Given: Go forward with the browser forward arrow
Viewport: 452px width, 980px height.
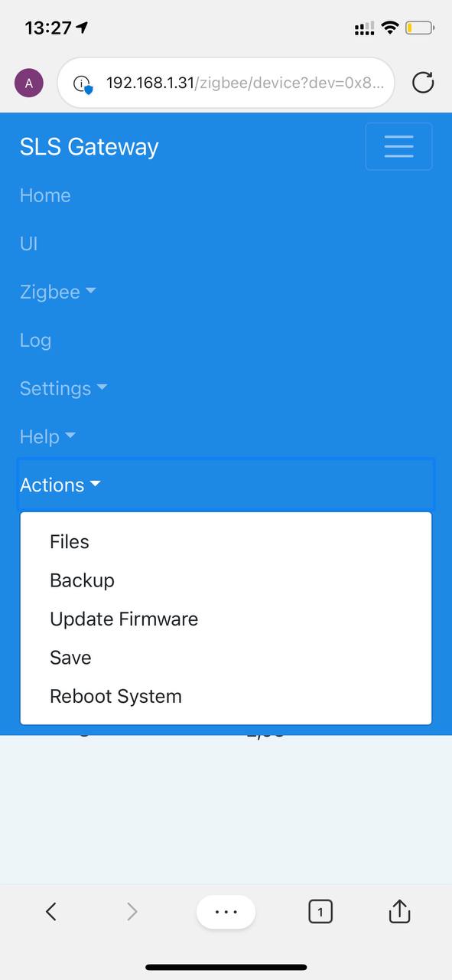Looking at the screenshot, I should click(132, 911).
